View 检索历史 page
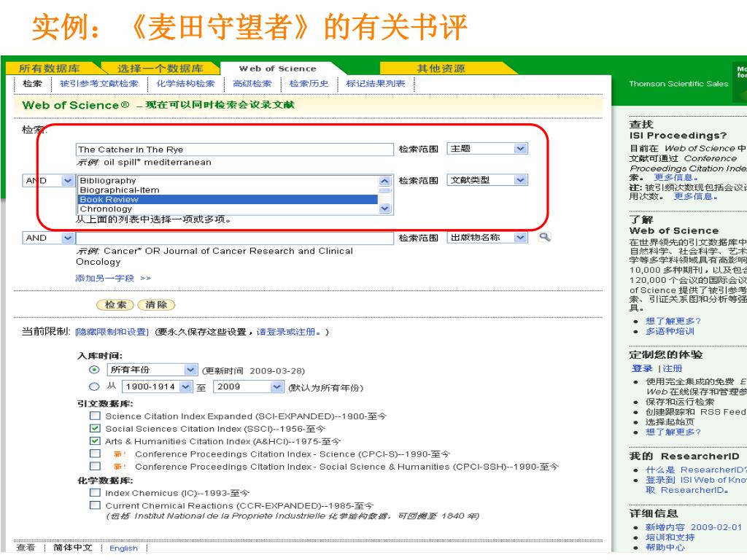 click(309, 84)
